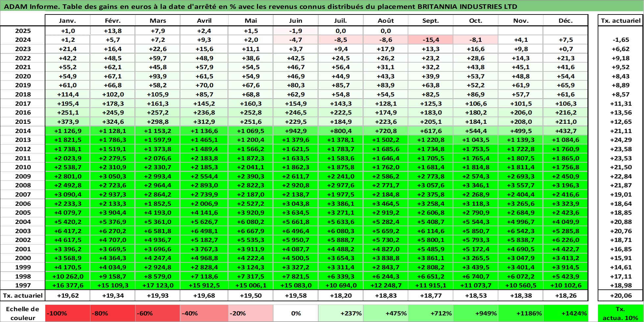Select cell +16 377,6 for January 1997
The image size is (644, 322).
pyautogui.click(x=67, y=285)
